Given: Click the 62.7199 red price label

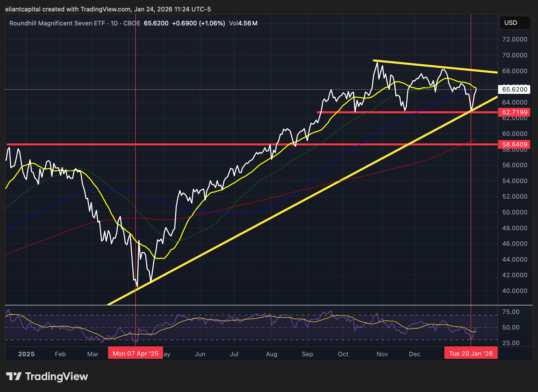Looking at the screenshot, I should pyautogui.click(x=514, y=112).
